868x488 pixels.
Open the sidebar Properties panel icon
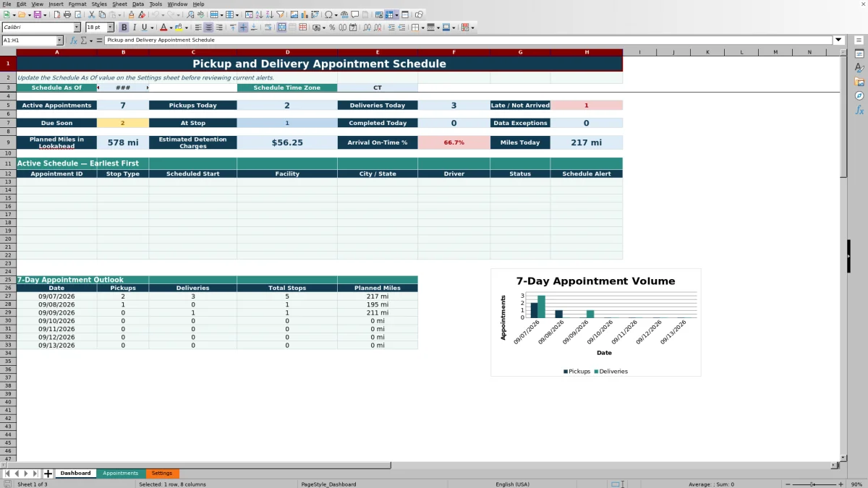coord(859,53)
